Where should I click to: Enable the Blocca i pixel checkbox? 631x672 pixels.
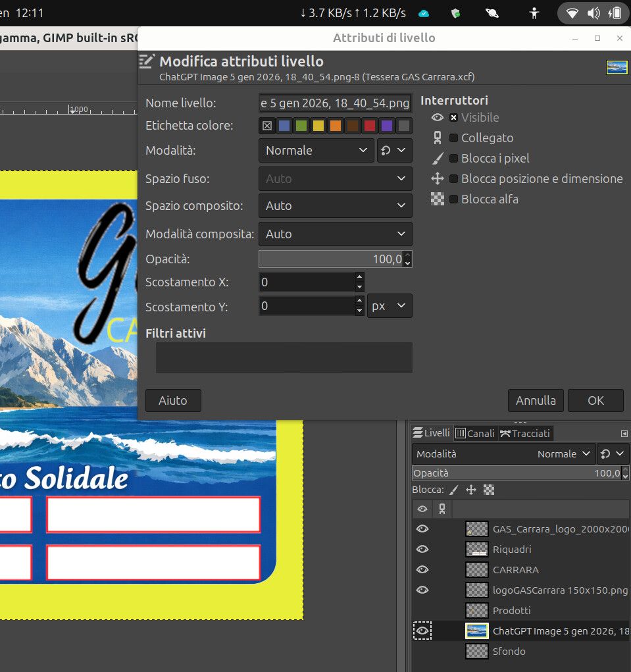pyautogui.click(x=453, y=159)
